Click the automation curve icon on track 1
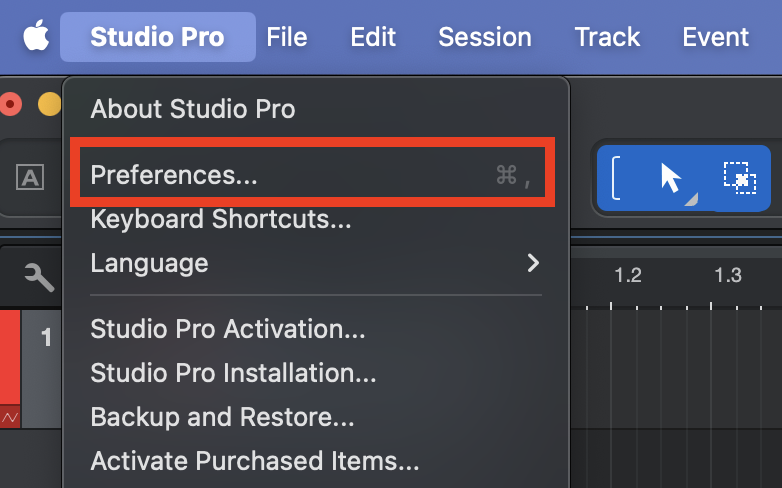 click(9, 417)
